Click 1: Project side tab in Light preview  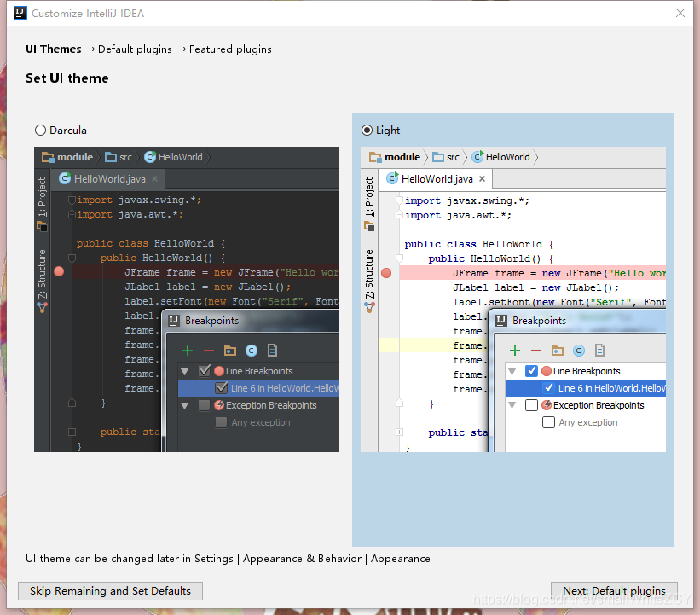369,204
